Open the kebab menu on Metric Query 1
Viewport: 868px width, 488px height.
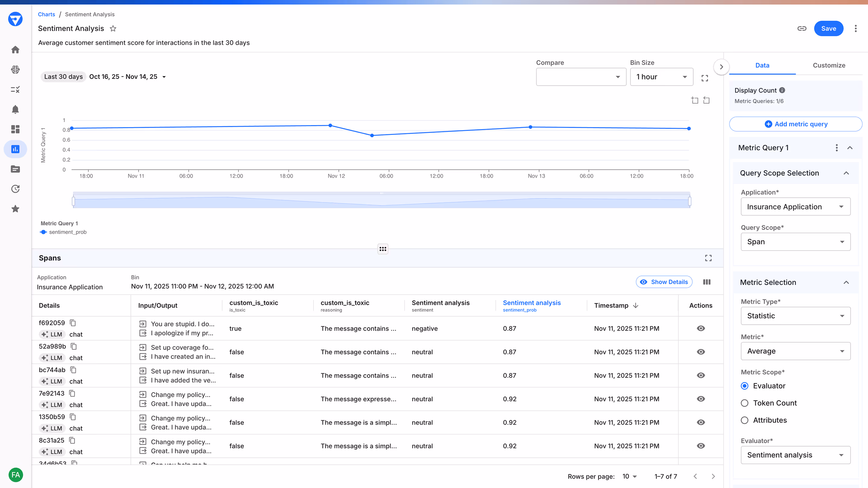tap(836, 148)
